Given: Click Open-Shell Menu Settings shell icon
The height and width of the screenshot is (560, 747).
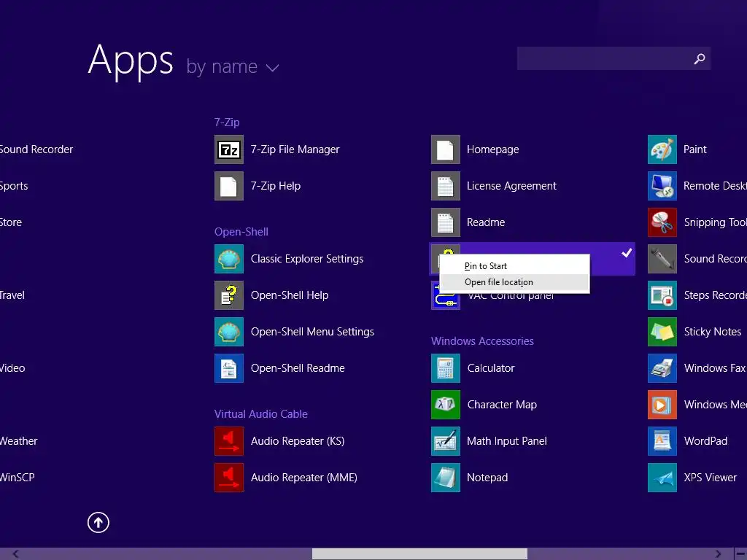Looking at the screenshot, I should [228, 332].
